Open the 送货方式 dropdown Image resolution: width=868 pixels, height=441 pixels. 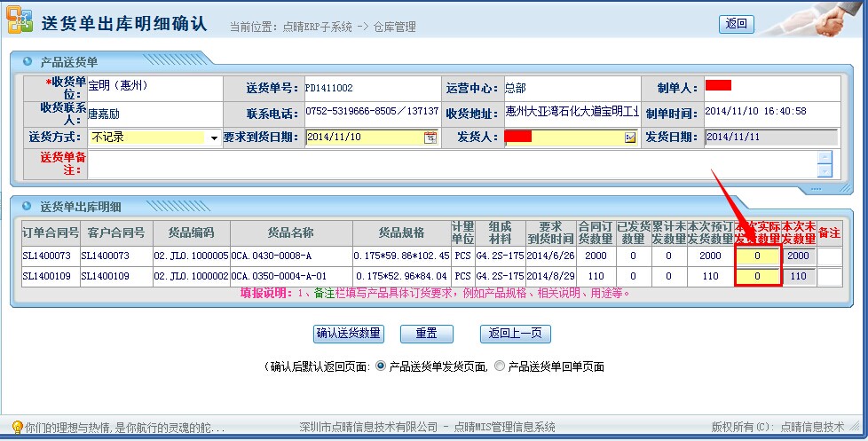pyautogui.click(x=214, y=138)
